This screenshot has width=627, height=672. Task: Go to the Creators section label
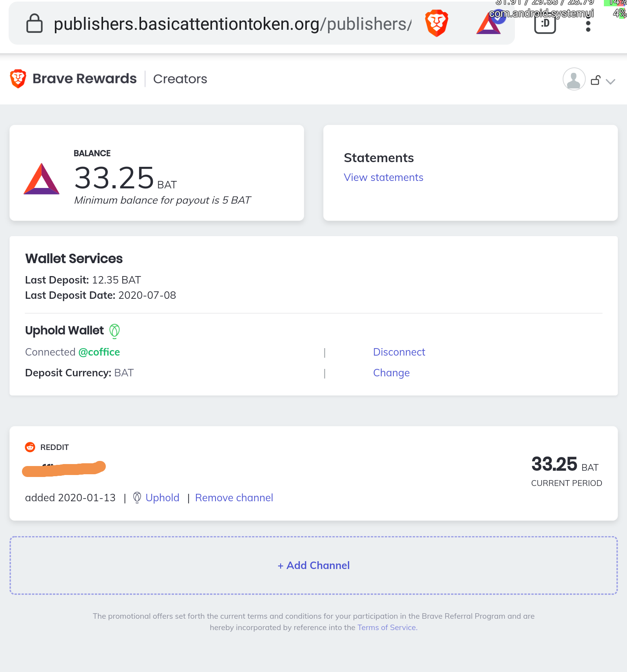[180, 79]
